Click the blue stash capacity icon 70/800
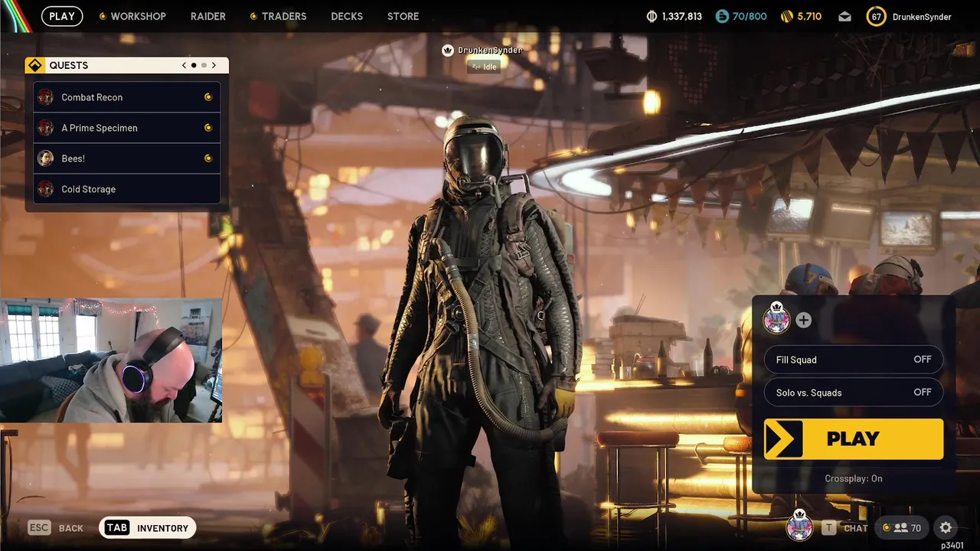 (x=722, y=16)
